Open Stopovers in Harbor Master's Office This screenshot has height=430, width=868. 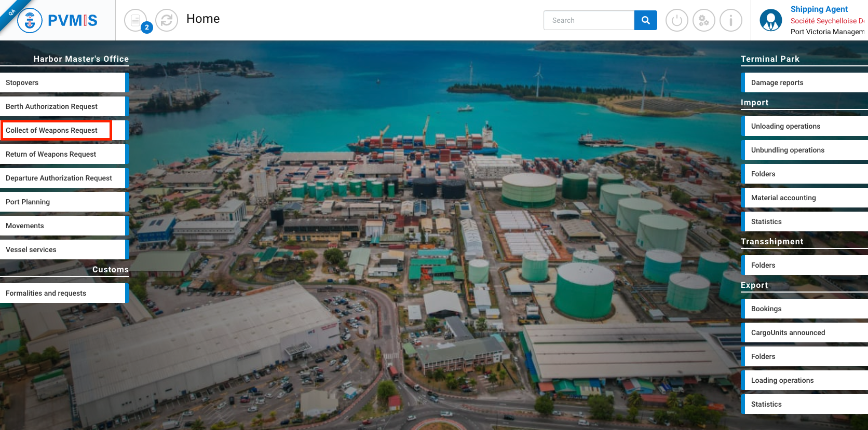[x=62, y=82]
